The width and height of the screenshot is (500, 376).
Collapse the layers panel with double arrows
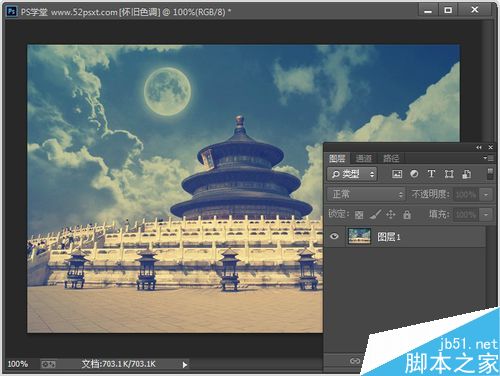click(479, 147)
